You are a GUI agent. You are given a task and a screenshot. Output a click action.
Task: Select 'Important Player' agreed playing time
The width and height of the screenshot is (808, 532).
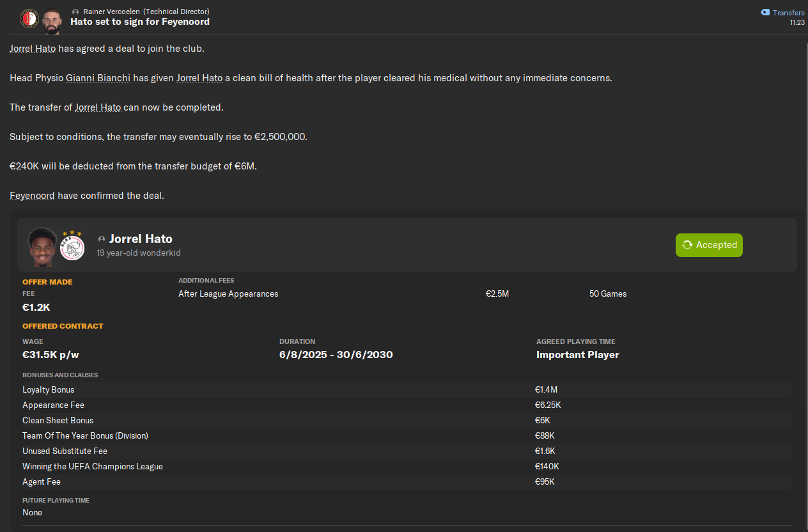click(578, 355)
